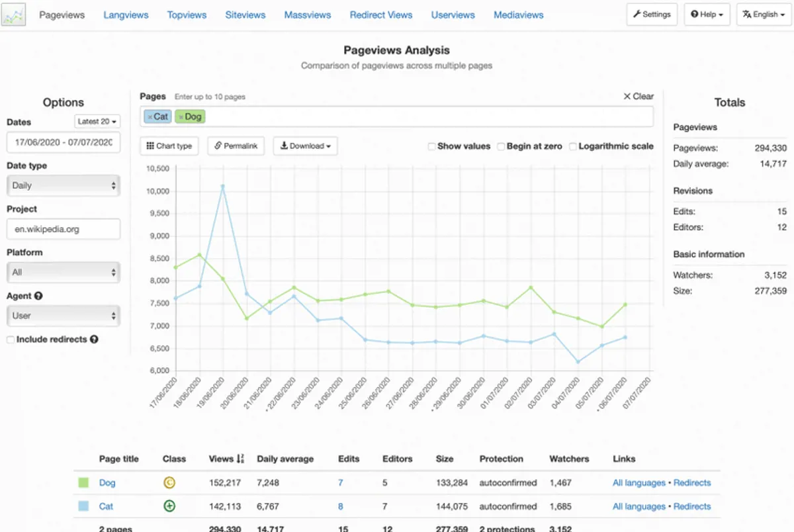Enable the Show values checkbox
794x532 pixels.
pos(431,147)
